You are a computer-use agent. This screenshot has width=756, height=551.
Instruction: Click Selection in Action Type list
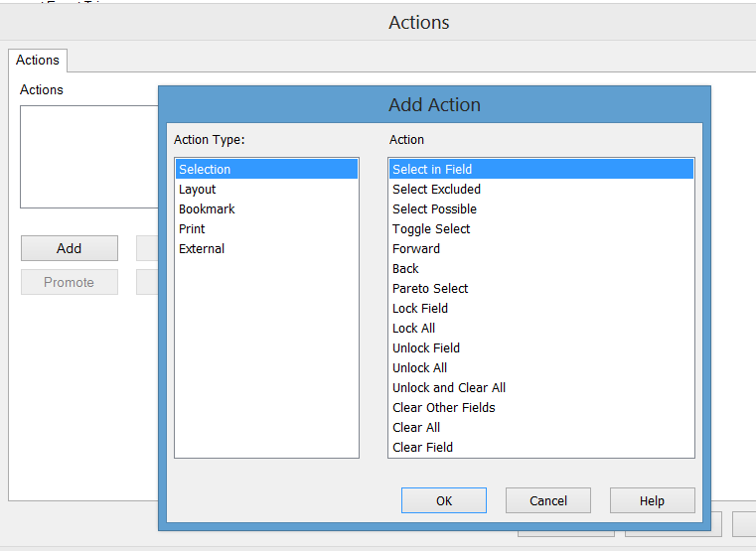tap(205, 170)
